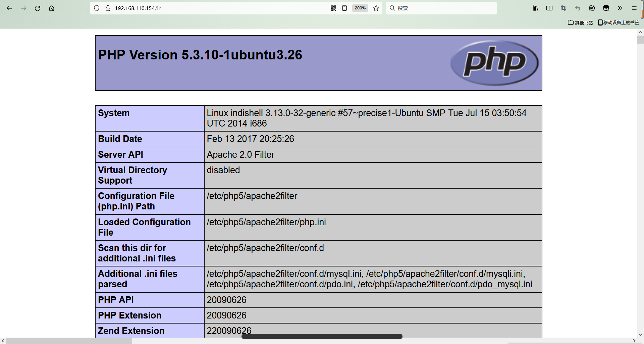Open the 移动设备上的书签 bookmarks folder
The height and width of the screenshot is (344, 644).
pyautogui.click(x=619, y=22)
